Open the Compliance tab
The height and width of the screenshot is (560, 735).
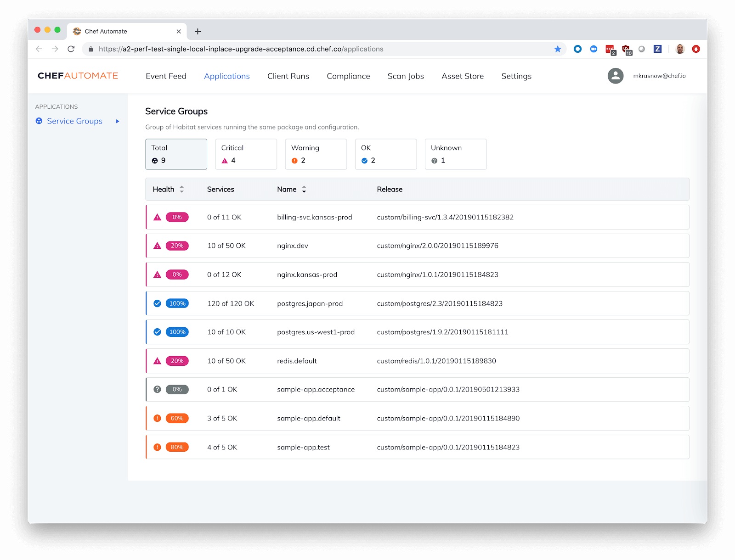click(x=348, y=76)
